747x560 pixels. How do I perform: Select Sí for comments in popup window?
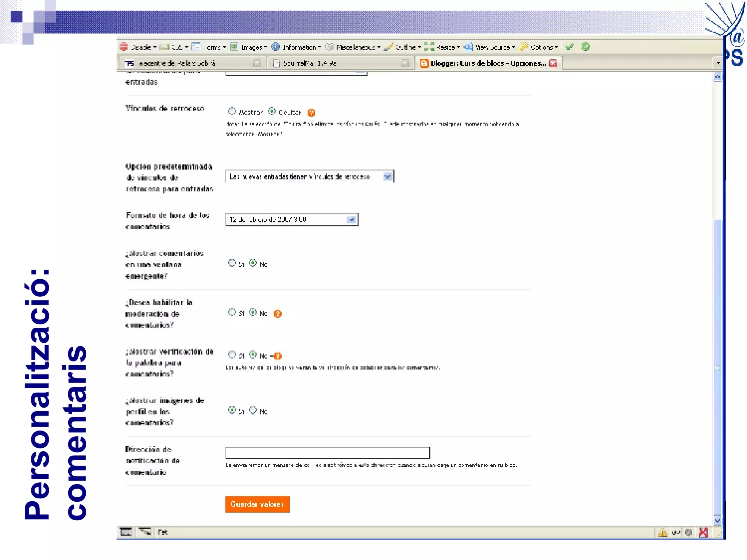pyautogui.click(x=232, y=263)
